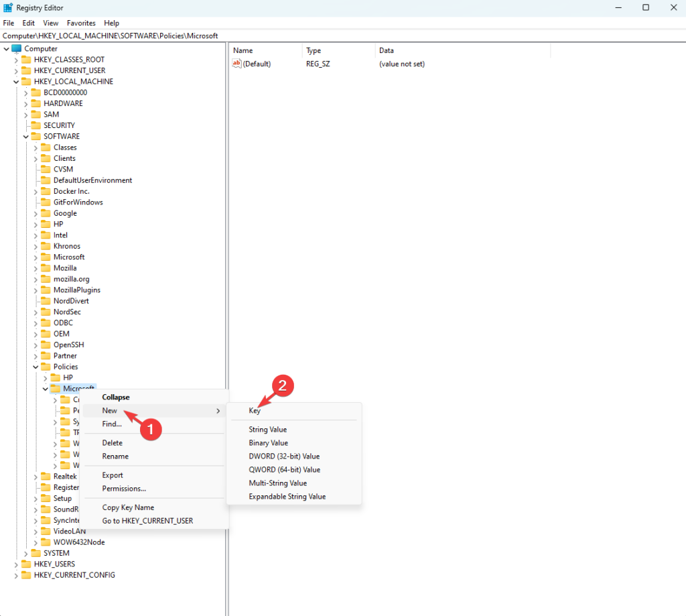Click the WOW6432Node folder icon
This screenshot has height=616, width=686.
pos(46,542)
